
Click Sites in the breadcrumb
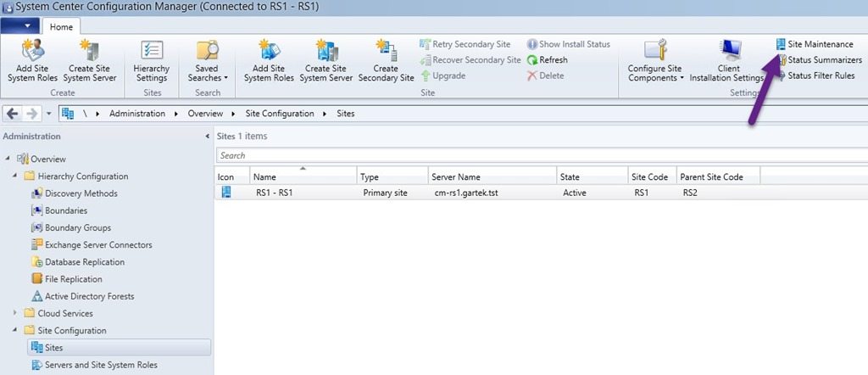346,114
